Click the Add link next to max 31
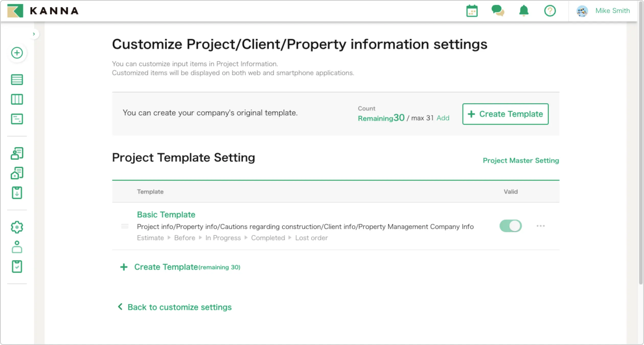The width and height of the screenshot is (644, 345). [x=443, y=118]
